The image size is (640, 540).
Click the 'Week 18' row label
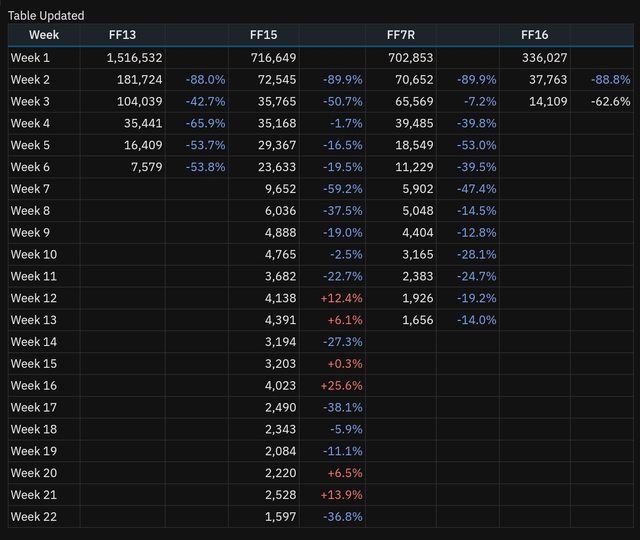(x=34, y=429)
